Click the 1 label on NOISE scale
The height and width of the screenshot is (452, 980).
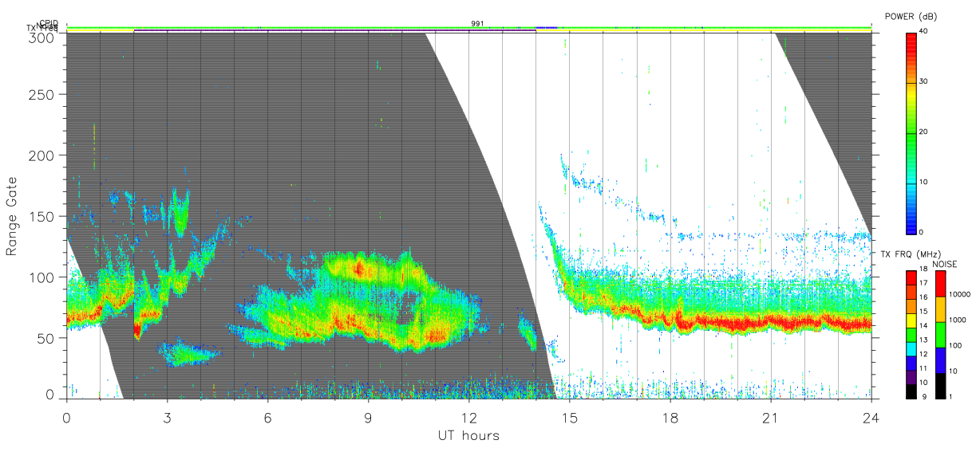click(x=950, y=396)
